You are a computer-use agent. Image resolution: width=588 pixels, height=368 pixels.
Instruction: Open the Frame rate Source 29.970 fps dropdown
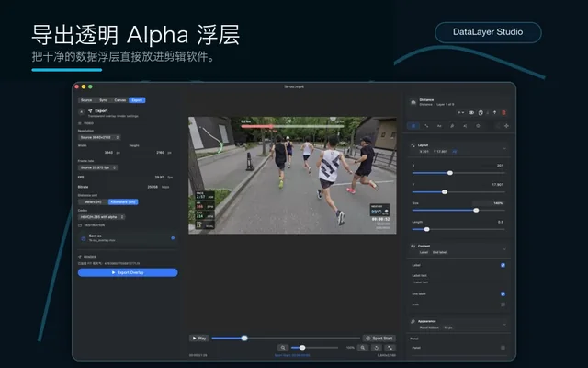click(x=97, y=167)
